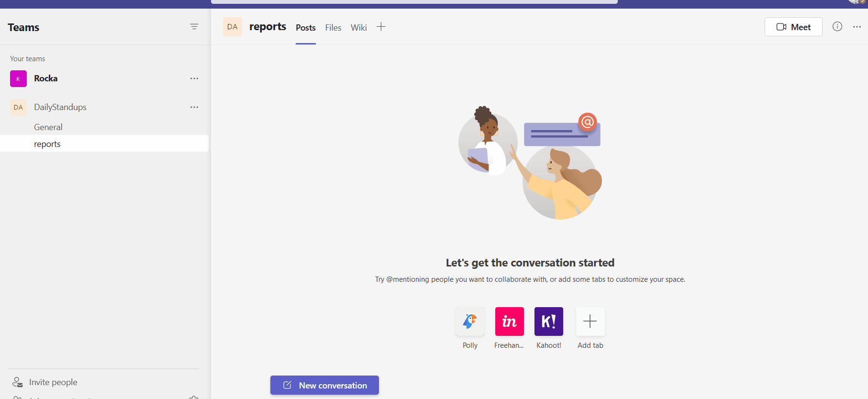Image resolution: width=868 pixels, height=399 pixels.
Task: Start a meeting with Meet button
Action: [x=793, y=27]
